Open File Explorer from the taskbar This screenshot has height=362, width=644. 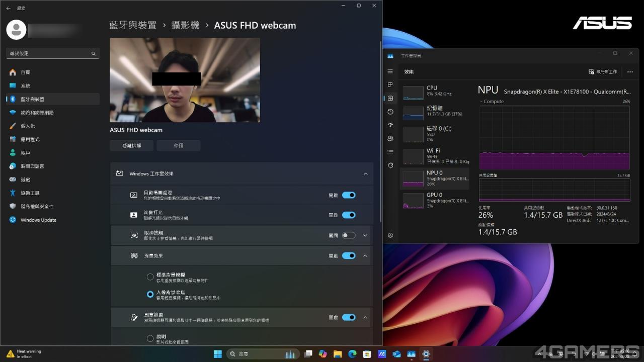point(338,354)
